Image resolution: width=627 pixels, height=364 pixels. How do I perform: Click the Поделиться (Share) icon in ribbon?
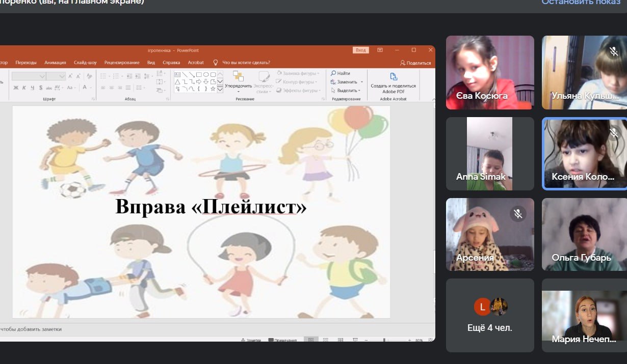point(416,63)
